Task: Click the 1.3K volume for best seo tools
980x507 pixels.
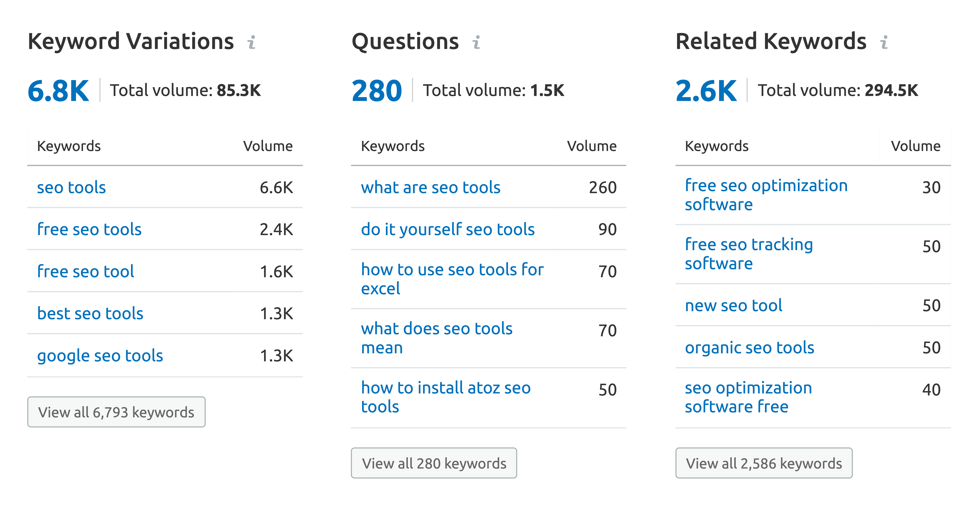Action: tap(276, 313)
